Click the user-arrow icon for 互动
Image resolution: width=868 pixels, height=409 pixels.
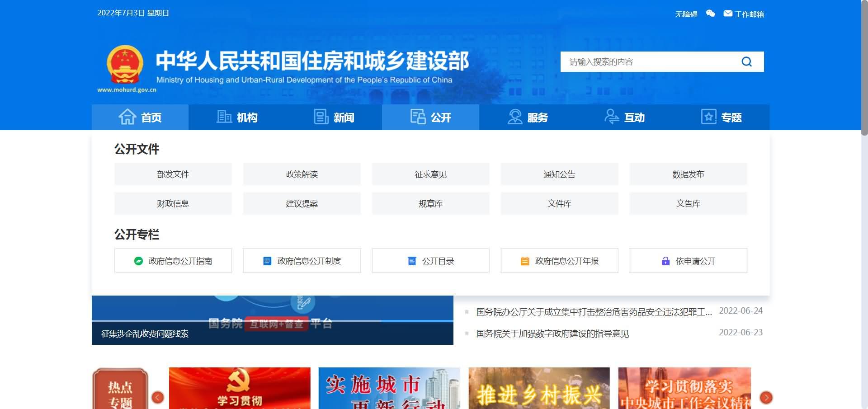612,117
